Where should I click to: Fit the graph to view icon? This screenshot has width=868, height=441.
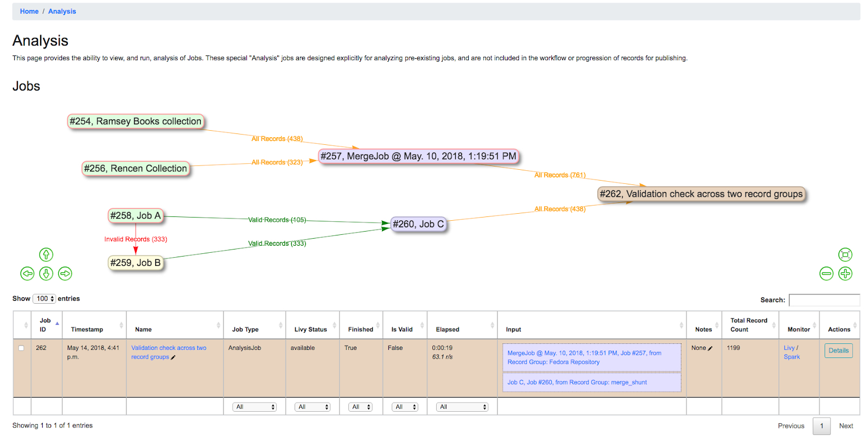845,254
